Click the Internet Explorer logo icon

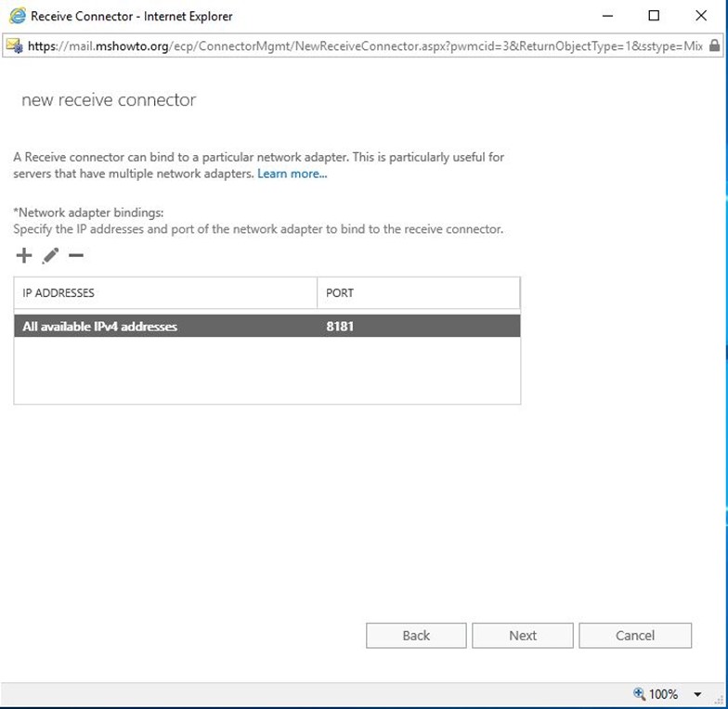point(18,16)
